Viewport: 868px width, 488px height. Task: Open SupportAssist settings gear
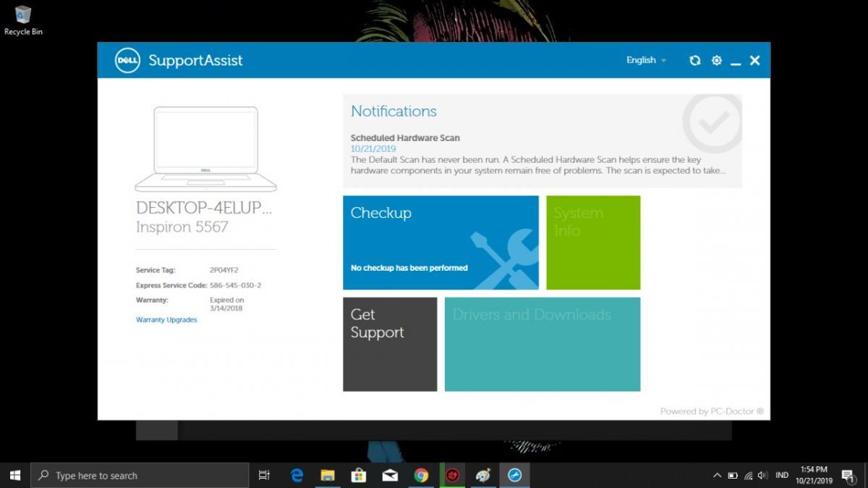coord(716,61)
